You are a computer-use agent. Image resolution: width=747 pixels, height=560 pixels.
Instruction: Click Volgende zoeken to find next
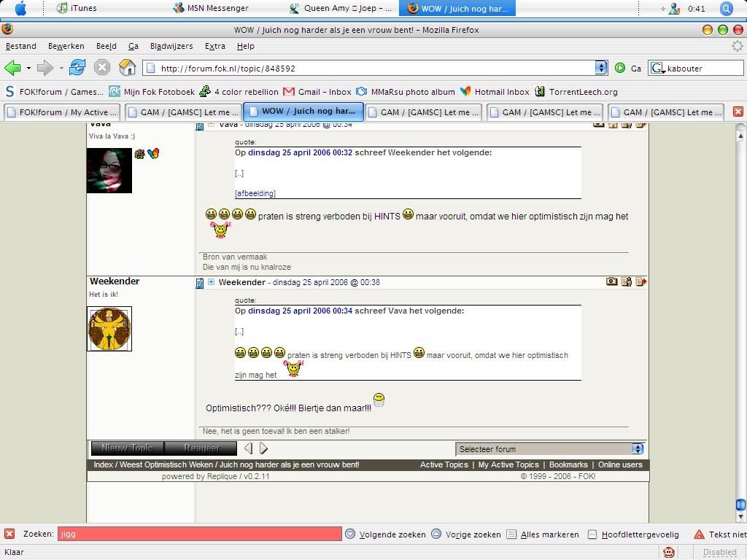[x=385, y=534]
